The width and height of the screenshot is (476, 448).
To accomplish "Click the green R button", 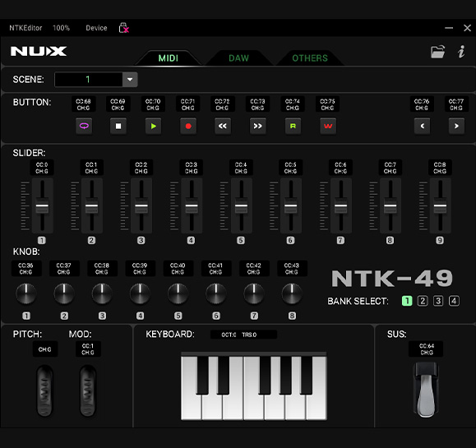I will point(293,126).
